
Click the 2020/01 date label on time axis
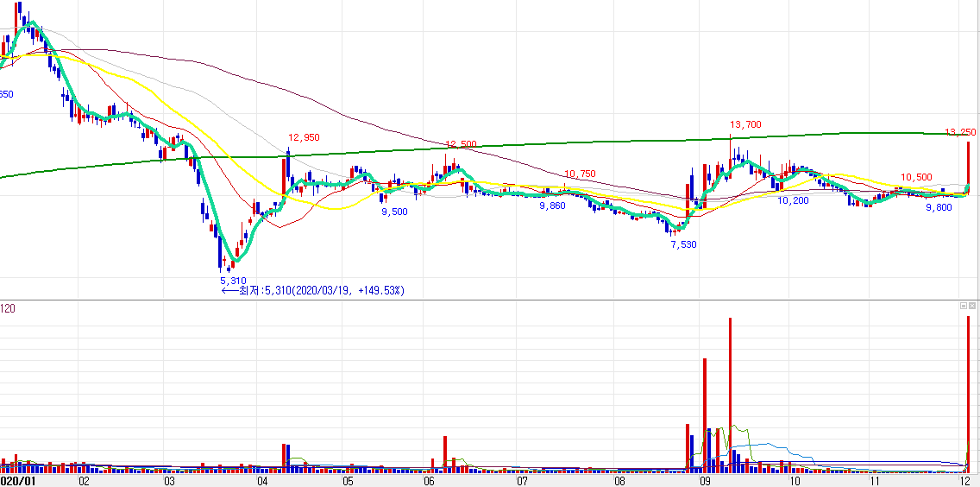click(16, 481)
